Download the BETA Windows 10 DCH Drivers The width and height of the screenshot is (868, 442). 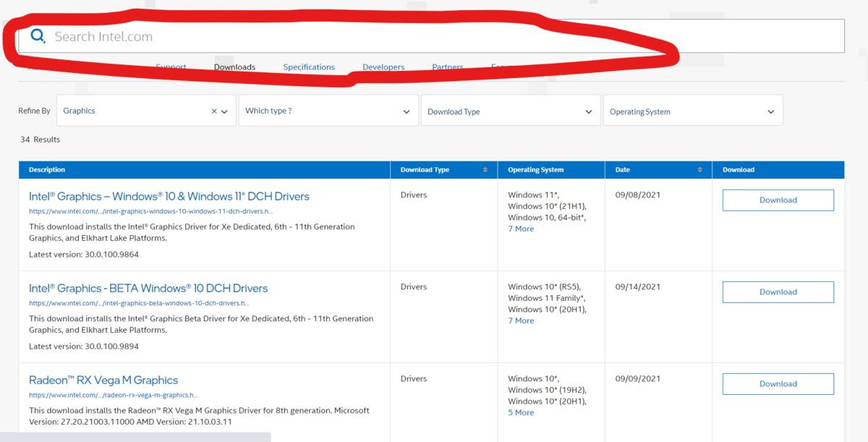coord(778,292)
